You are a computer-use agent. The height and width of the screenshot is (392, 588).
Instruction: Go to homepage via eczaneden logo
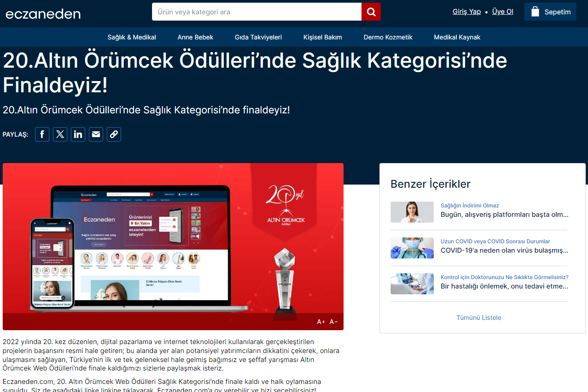(43, 14)
